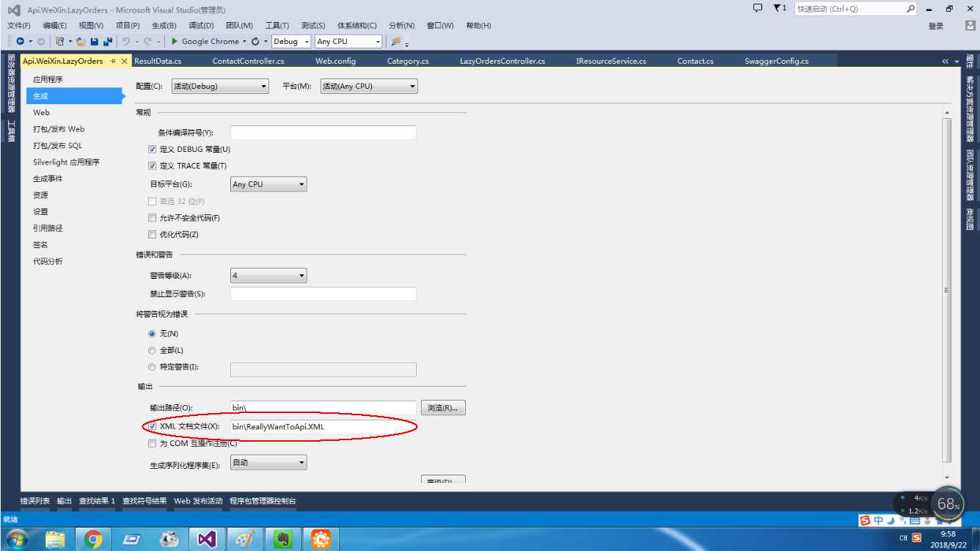Click the 禁止显示警告 input field
The image size is (980, 551).
(x=323, y=294)
